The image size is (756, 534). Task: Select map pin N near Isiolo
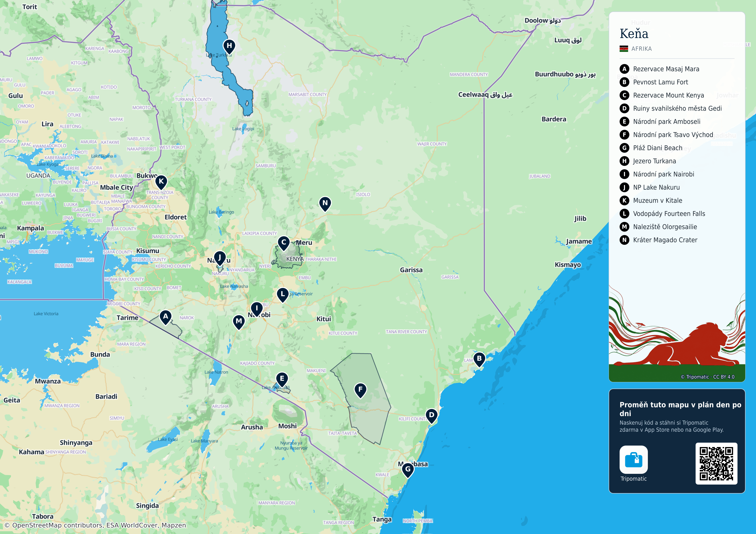coord(325,204)
